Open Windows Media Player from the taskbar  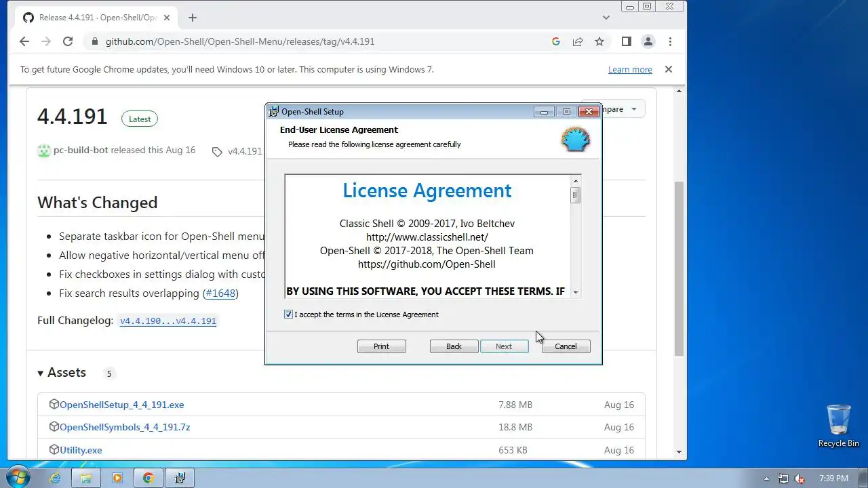coord(117,478)
